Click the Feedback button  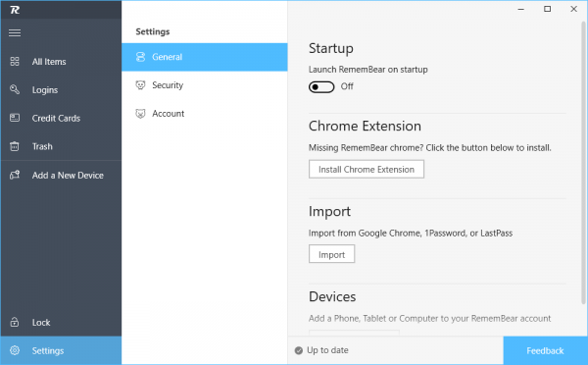click(545, 350)
